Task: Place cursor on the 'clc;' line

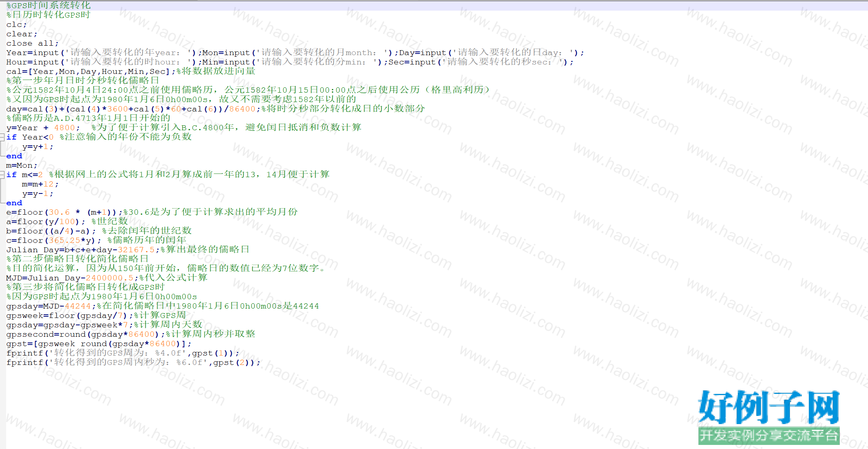Action: 17,24
